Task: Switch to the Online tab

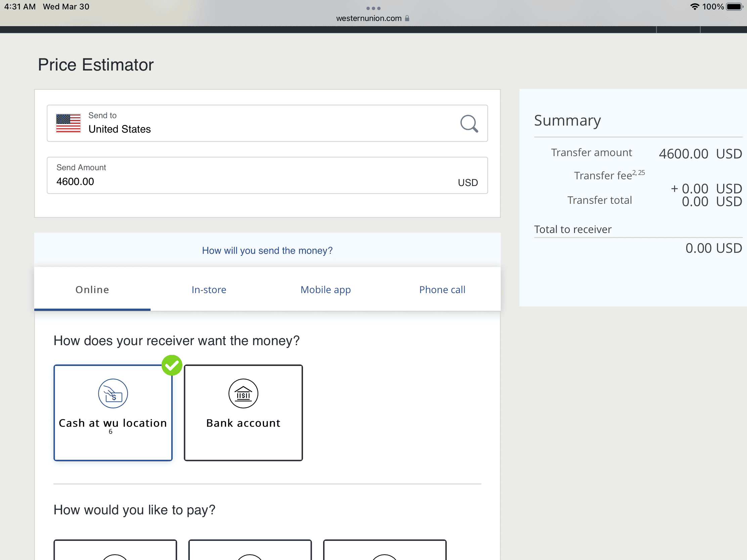Action: coord(92,289)
